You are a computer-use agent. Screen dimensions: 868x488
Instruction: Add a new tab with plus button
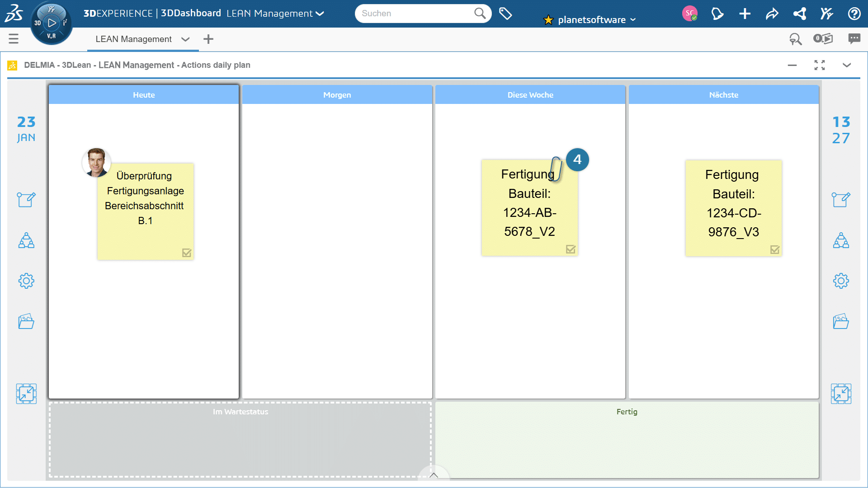(208, 39)
